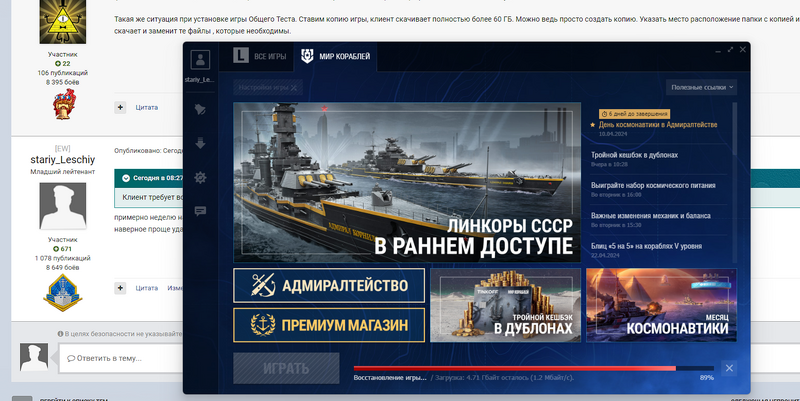This screenshot has width=800, height=401.
Task: Open the Тройной кешбэк в дублонах tile
Action: tap(505, 305)
